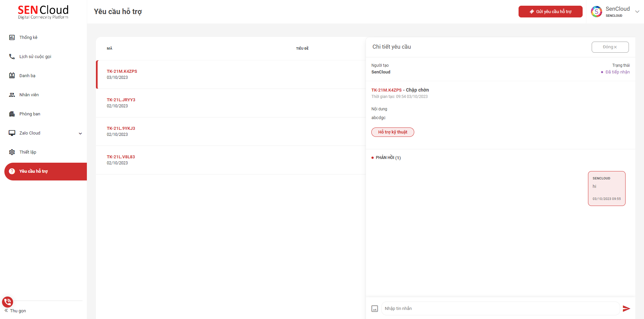Go to Phòng ban departments menu

tap(30, 114)
